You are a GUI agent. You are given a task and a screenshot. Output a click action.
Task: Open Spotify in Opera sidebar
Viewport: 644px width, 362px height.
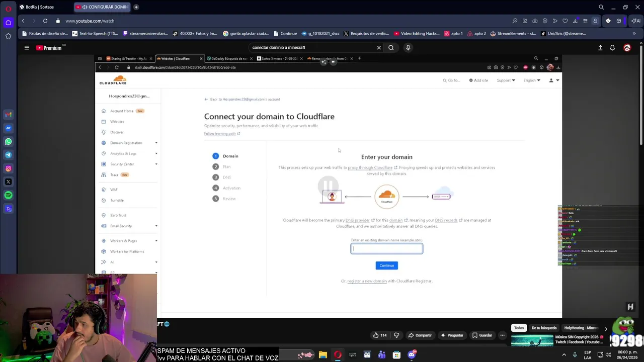[x=8, y=195]
